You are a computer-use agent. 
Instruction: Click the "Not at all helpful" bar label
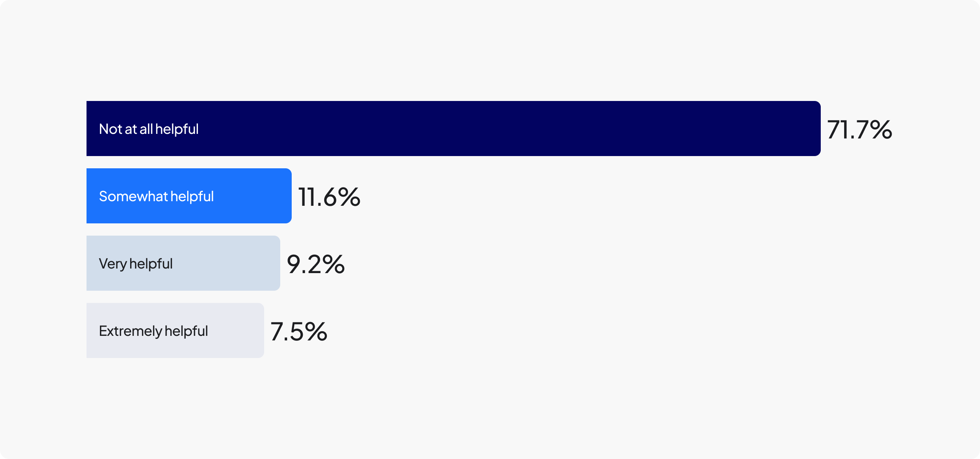[x=149, y=129]
